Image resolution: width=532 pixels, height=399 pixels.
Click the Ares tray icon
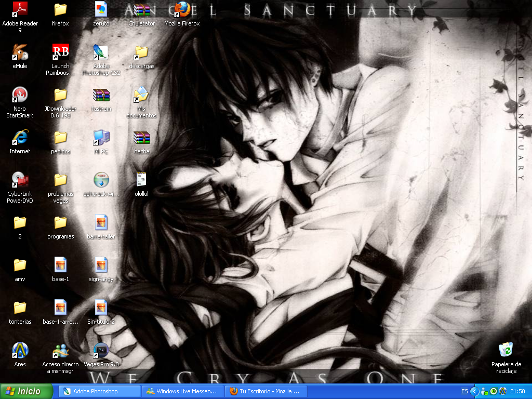pyautogui.click(x=503, y=392)
